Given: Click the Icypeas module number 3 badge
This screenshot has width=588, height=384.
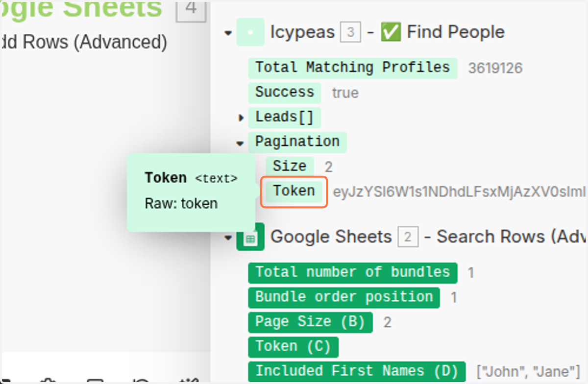Looking at the screenshot, I should [350, 33].
